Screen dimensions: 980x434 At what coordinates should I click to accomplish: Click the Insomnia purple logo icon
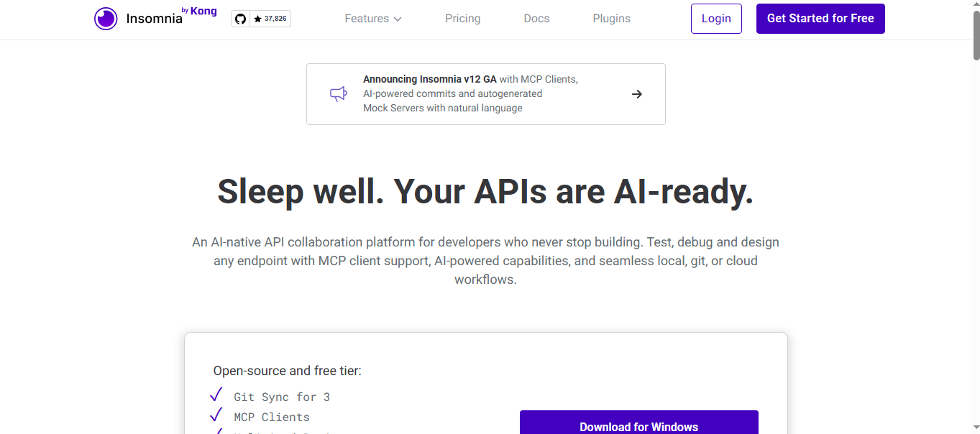106,19
